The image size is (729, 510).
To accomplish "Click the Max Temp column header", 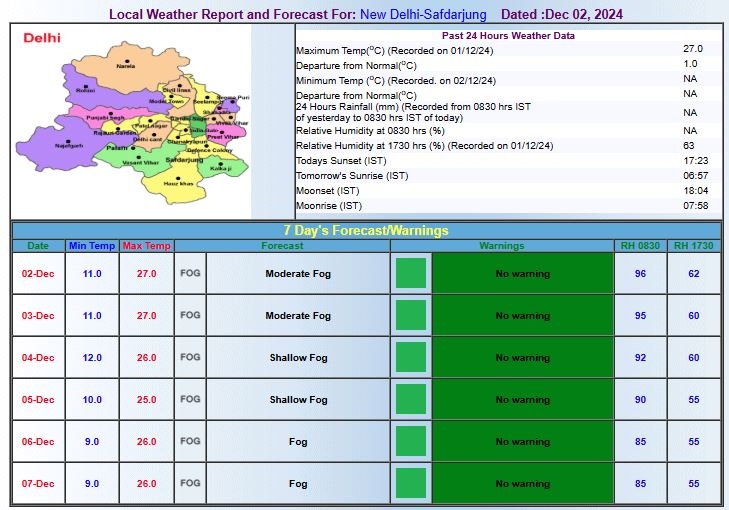I will (146, 245).
